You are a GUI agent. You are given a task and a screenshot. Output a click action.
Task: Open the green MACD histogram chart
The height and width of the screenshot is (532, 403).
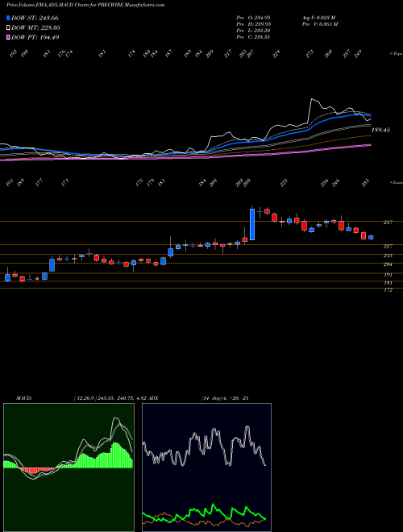[x=69, y=468]
